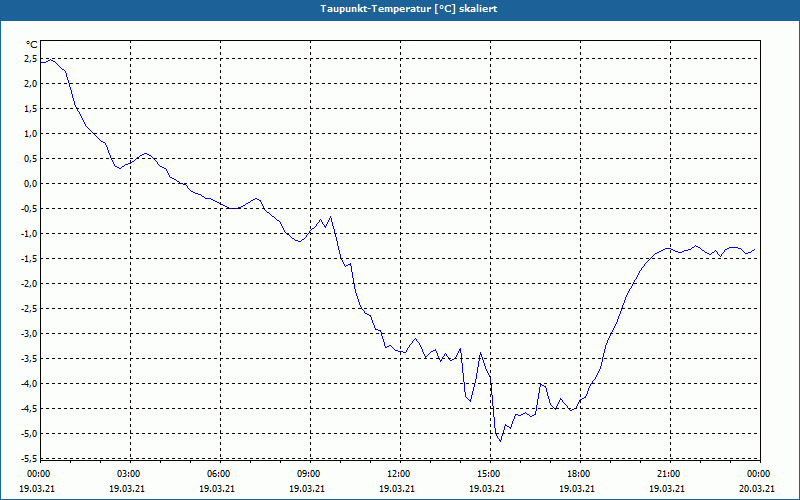Select the -4,5 y-axis label

(x=29, y=409)
